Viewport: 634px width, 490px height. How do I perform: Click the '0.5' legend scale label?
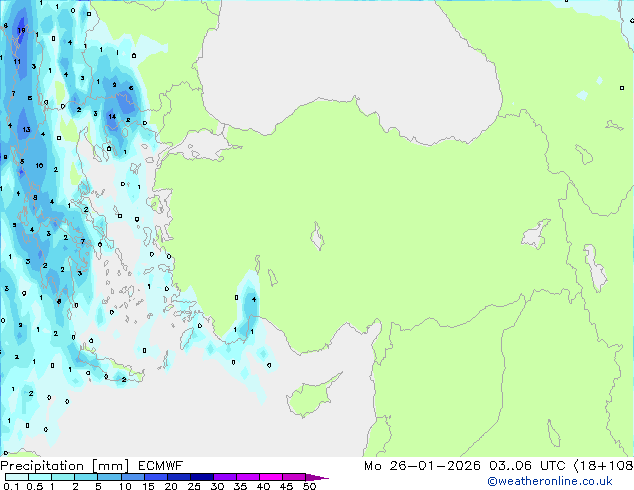35,486
